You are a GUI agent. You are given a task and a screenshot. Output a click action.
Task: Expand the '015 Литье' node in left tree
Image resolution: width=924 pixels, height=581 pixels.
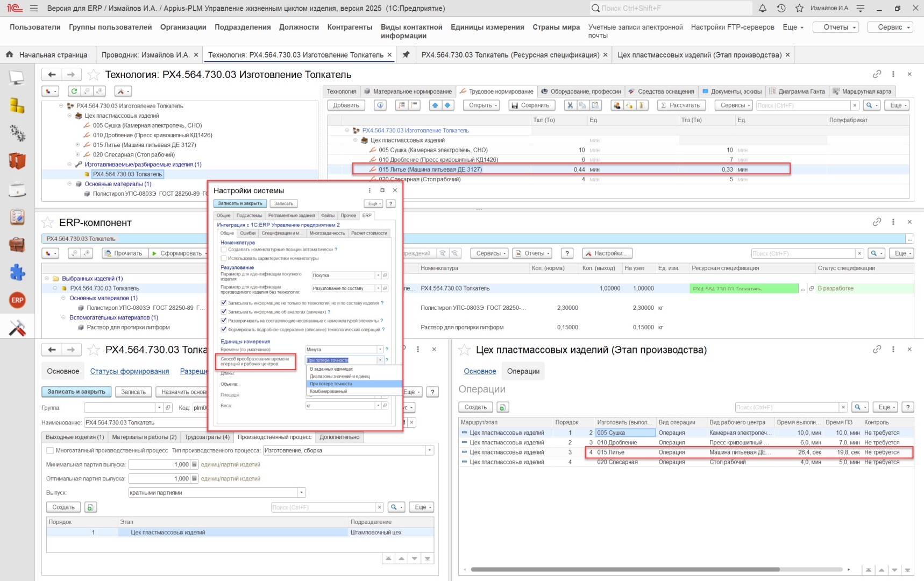point(77,145)
